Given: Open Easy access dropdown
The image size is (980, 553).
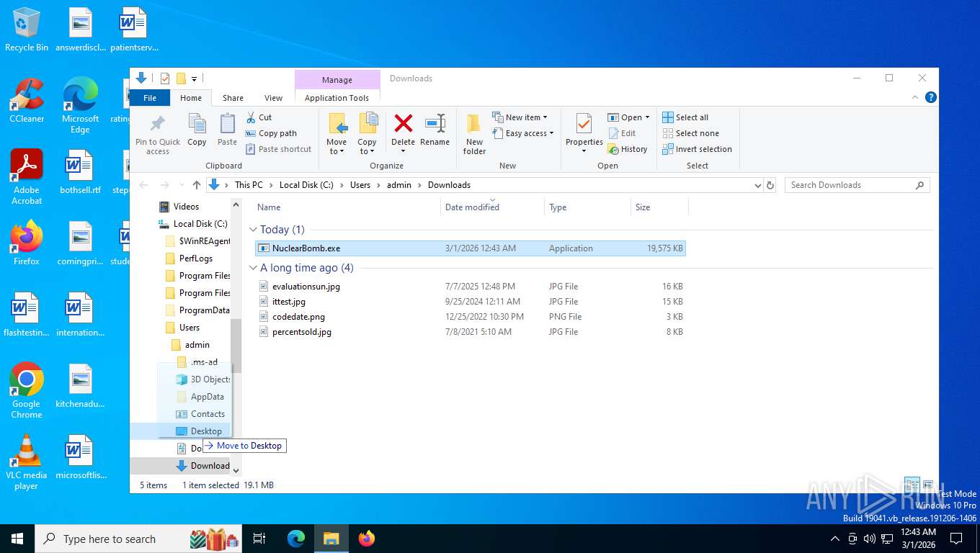Looking at the screenshot, I should tap(524, 133).
